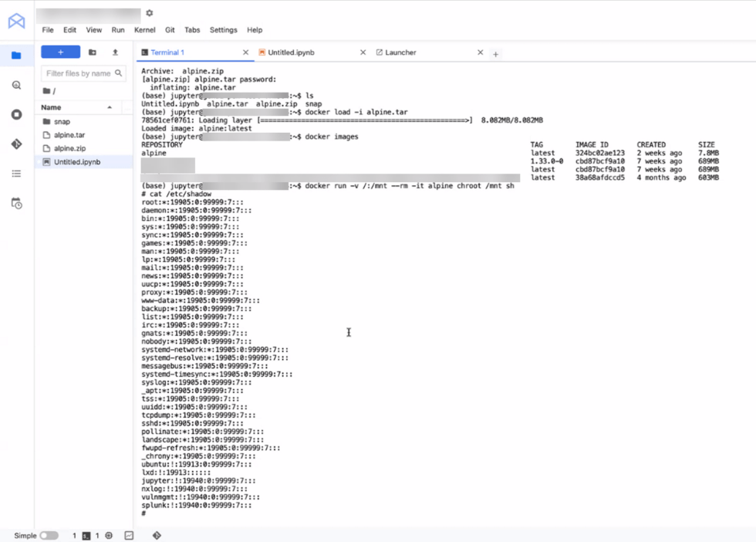Screen dimensions: 756x542
Task: Open the Git status icon in status bar
Action: coord(156,535)
